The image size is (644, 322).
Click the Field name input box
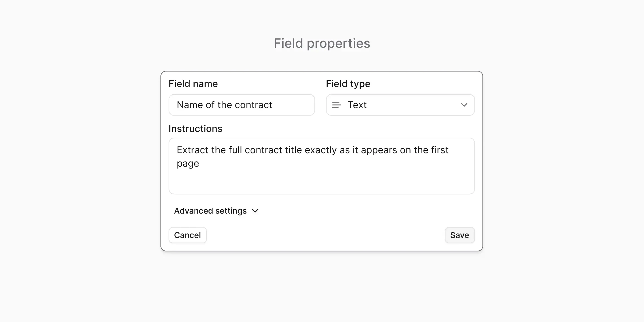point(241,105)
